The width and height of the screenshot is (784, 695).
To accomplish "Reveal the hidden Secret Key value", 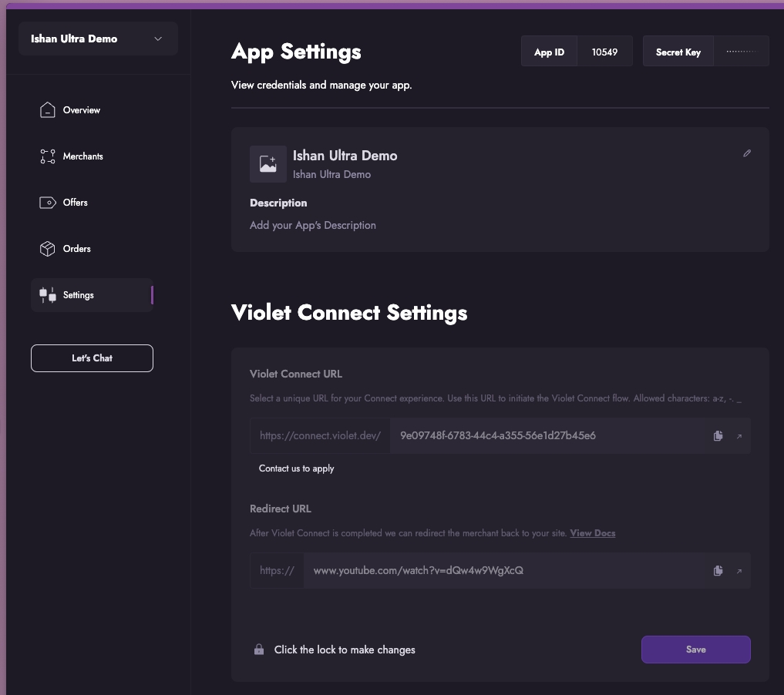I will 741,51.
